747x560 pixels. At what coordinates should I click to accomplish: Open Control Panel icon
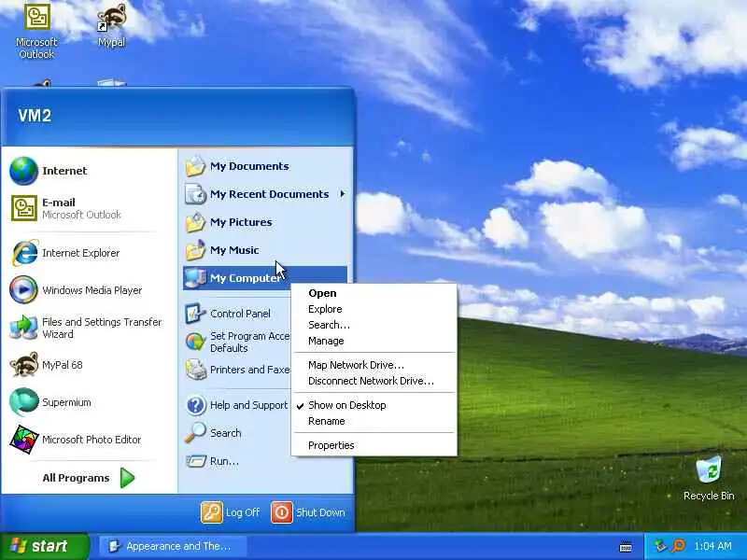coord(195,314)
